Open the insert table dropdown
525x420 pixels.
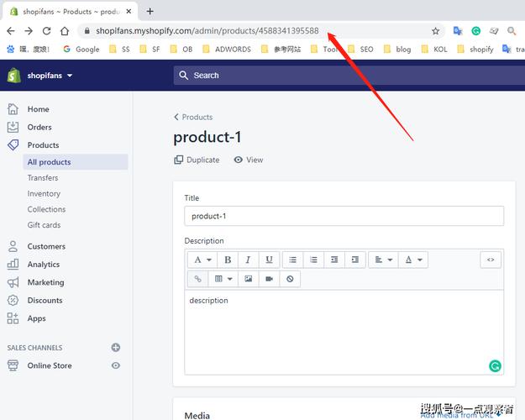pyautogui.click(x=223, y=279)
